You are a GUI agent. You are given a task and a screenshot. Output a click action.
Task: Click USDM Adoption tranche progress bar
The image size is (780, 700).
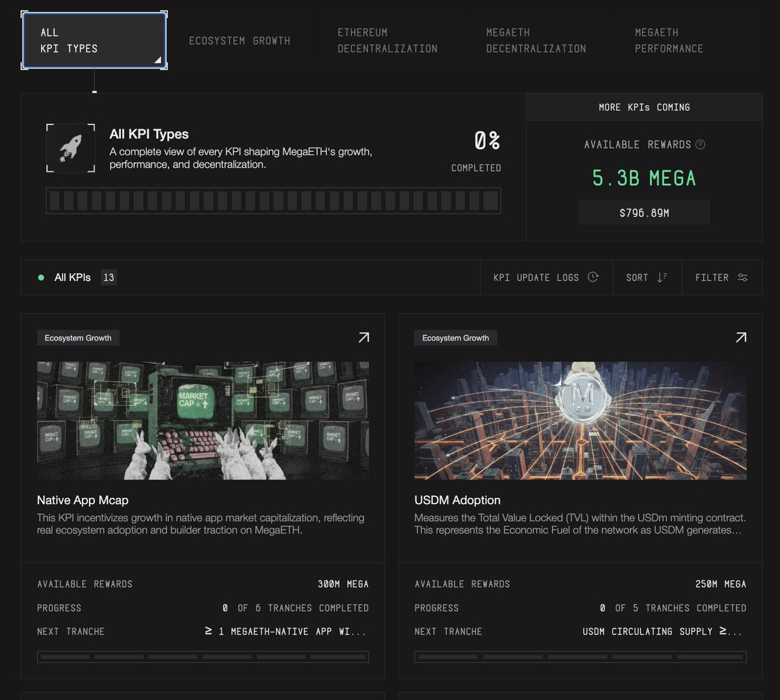[580, 657]
